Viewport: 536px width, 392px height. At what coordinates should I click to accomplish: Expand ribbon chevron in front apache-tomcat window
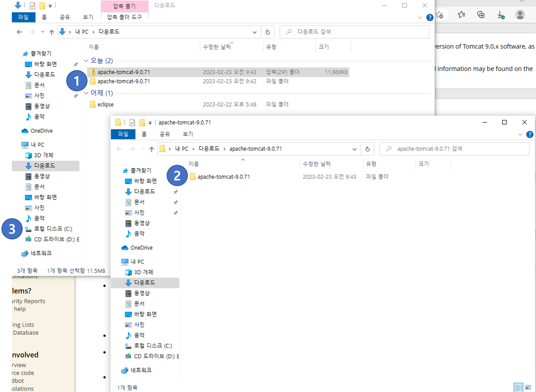tap(520, 134)
